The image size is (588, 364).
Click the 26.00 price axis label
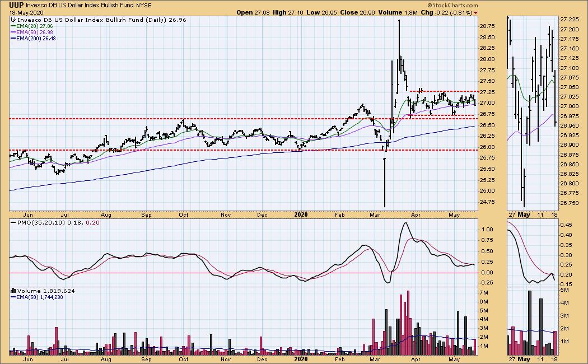[x=487, y=147]
